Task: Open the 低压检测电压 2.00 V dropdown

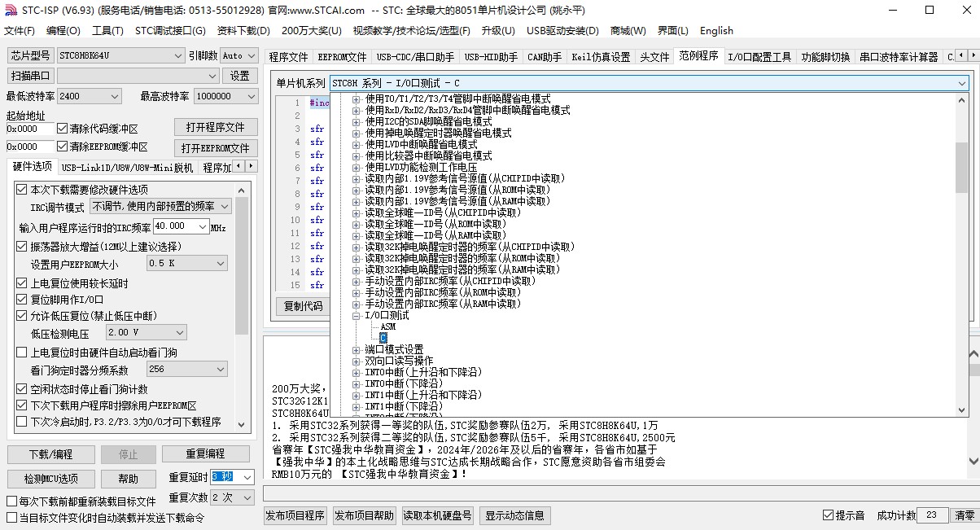Action: (147, 333)
